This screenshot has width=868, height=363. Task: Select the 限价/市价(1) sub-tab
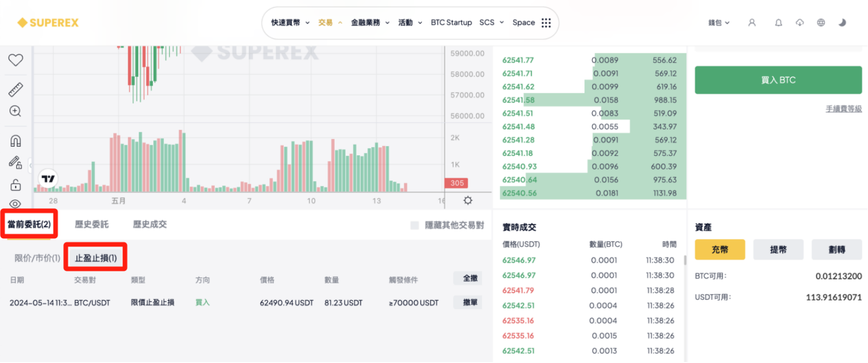(x=37, y=258)
